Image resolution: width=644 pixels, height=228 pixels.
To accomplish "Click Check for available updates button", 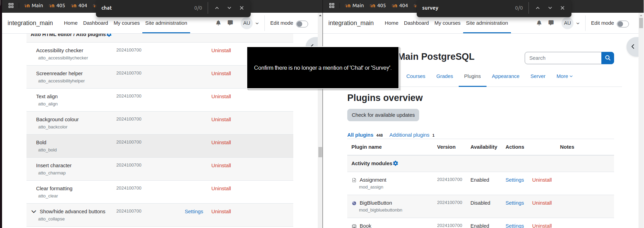I will (383, 115).
